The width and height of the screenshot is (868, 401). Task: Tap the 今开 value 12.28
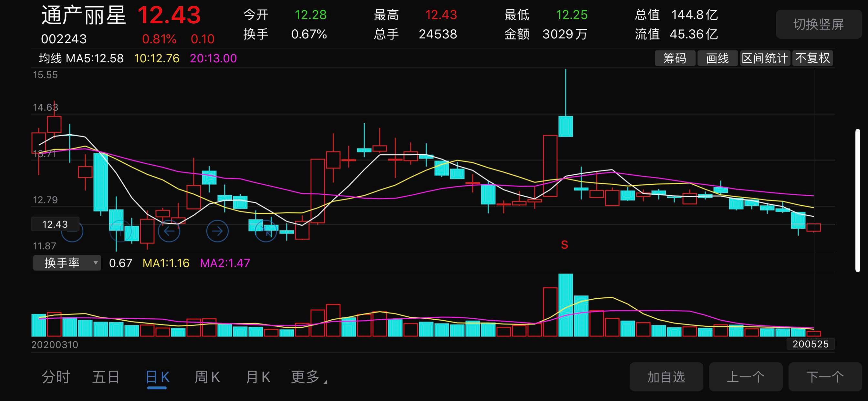click(x=310, y=15)
